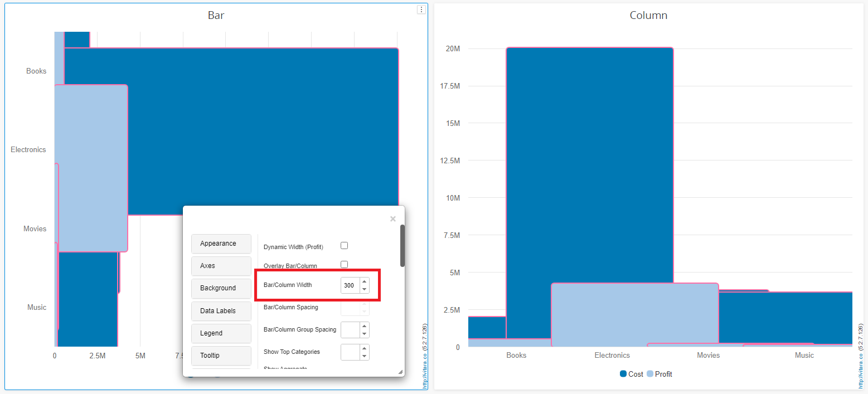
Task: Open the Bar chart three-dot menu
Action: pos(421,9)
